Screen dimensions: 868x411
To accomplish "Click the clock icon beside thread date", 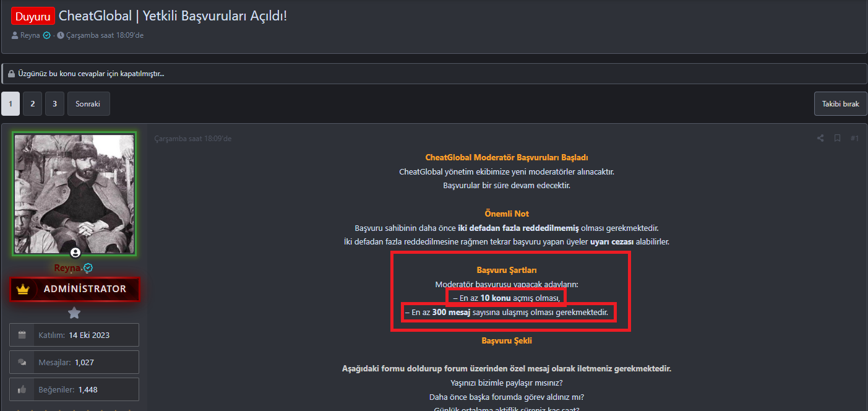I will [x=61, y=35].
